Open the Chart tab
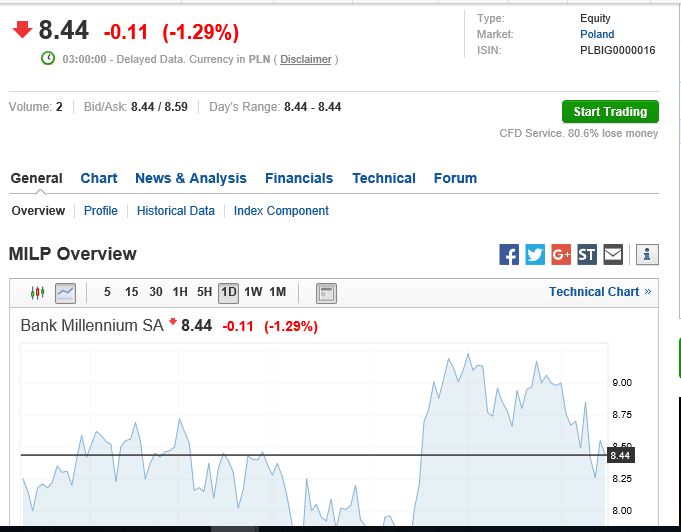This screenshot has height=532, width=681. (99, 178)
